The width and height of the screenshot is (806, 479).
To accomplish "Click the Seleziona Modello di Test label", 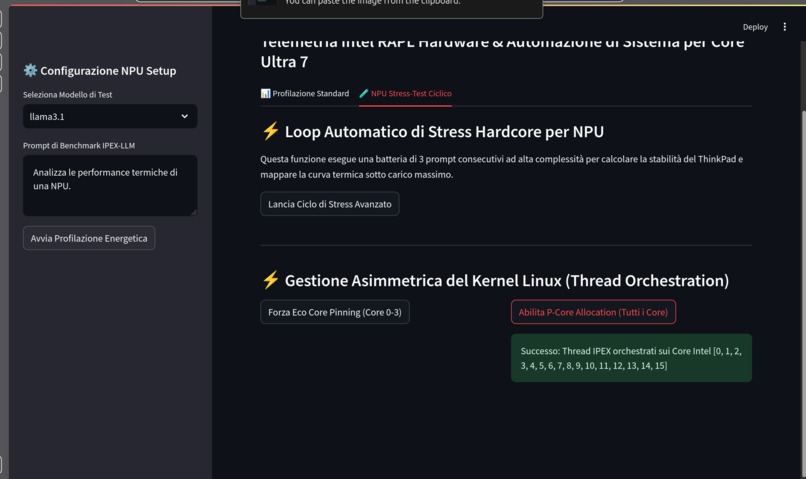I will click(67, 95).
